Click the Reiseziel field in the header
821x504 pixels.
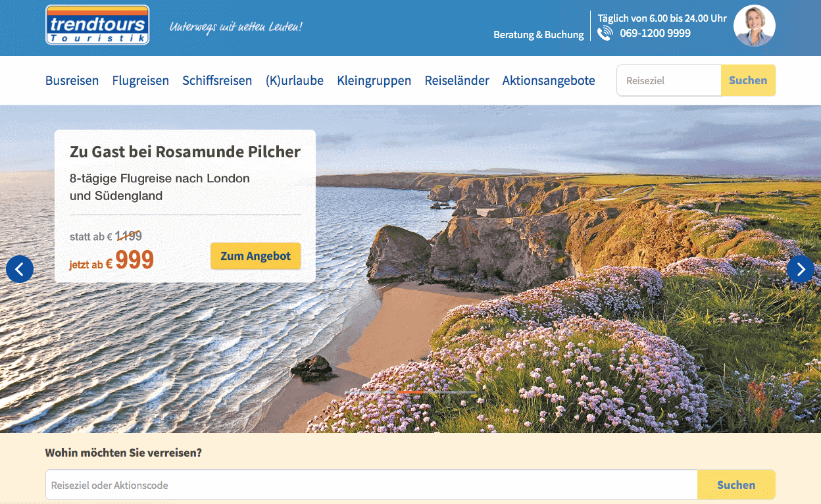[x=669, y=80]
